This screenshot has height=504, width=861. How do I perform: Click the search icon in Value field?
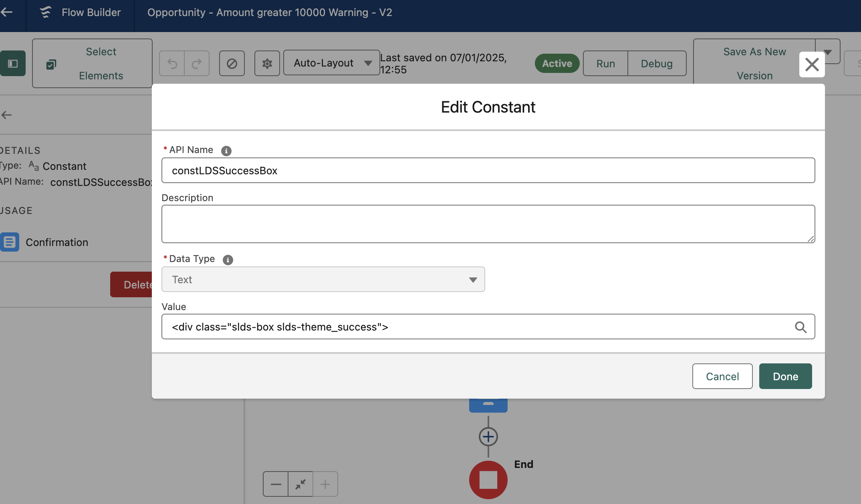pos(801,327)
